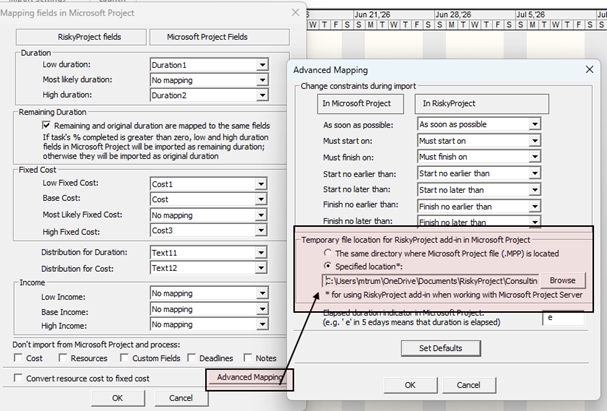Image resolution: width=607 pixels, height=411 pixels.
Task: Click Cancel in Advanced Mapping dialog
Action: click(468, 385)
